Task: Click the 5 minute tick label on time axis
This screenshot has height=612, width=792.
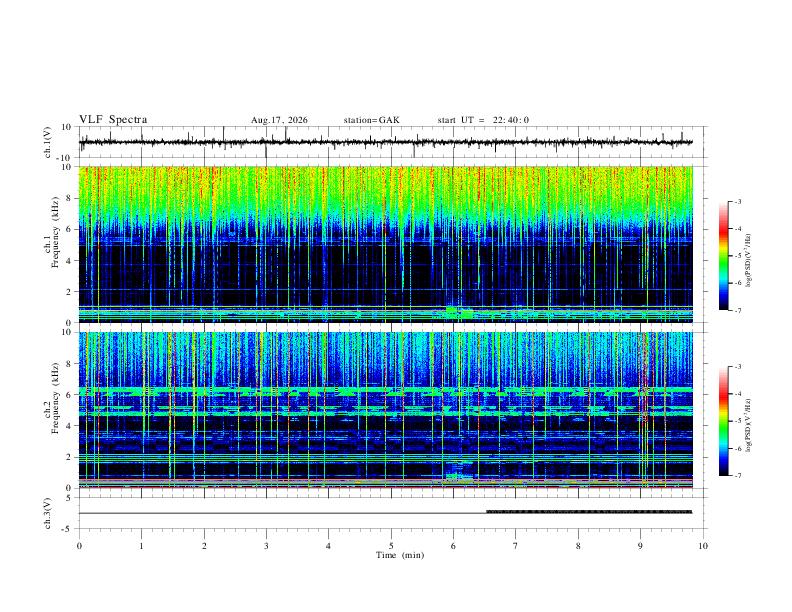Action: tap(391, 546)
